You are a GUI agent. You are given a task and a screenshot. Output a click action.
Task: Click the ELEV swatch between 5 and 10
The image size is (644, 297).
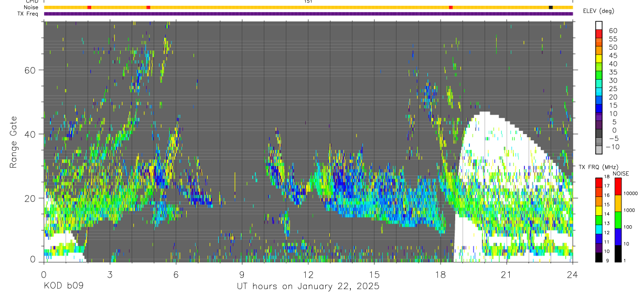click(x=599, y=117)
